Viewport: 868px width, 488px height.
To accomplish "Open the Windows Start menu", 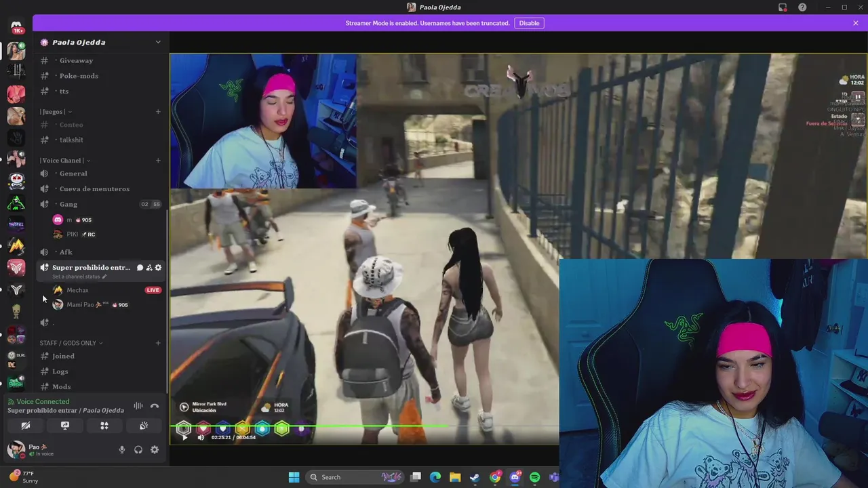I will (294, 477).
